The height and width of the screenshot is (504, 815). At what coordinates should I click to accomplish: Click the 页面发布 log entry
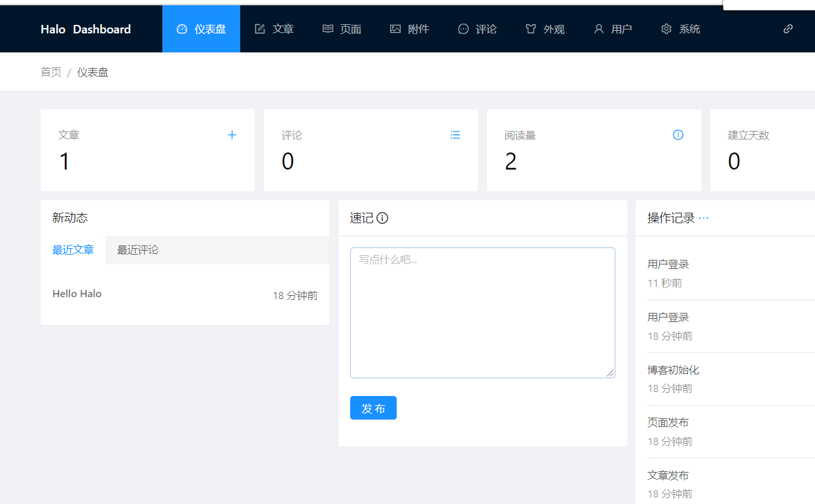668,423
